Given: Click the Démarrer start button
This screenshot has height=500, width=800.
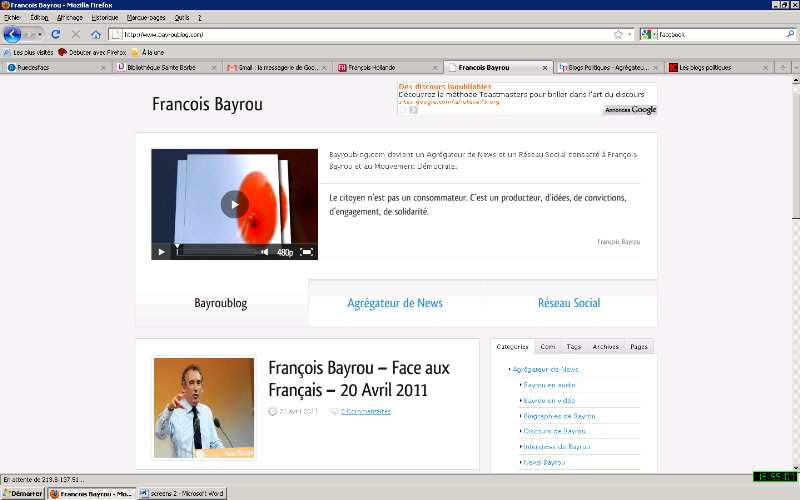Looking at the screenshot, I should [x=22, y=493].
